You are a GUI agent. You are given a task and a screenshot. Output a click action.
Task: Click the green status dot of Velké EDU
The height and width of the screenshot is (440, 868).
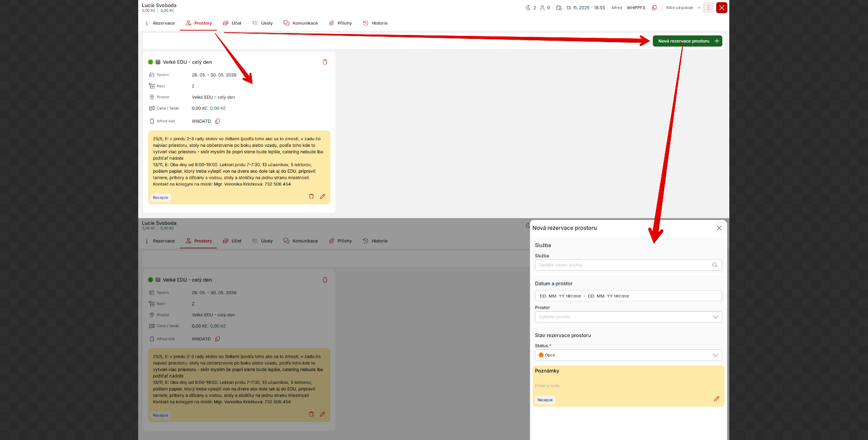tap(150, 62)
